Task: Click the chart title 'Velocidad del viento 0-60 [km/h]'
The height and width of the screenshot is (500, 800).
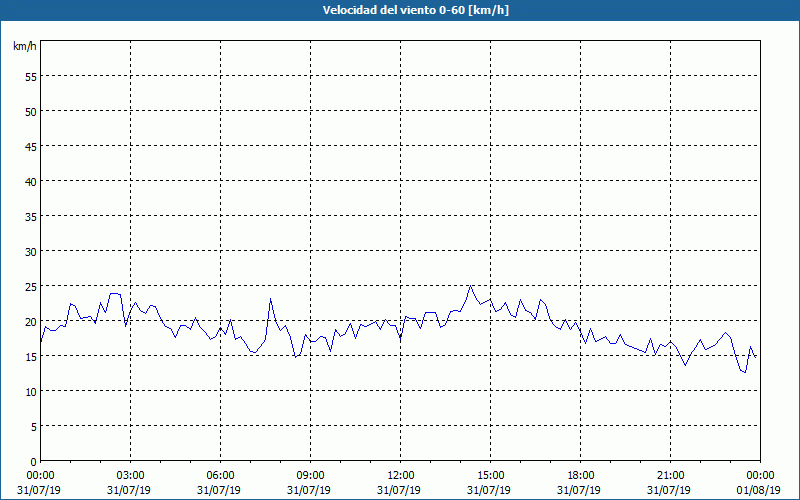Action: (x=415, y=10)
